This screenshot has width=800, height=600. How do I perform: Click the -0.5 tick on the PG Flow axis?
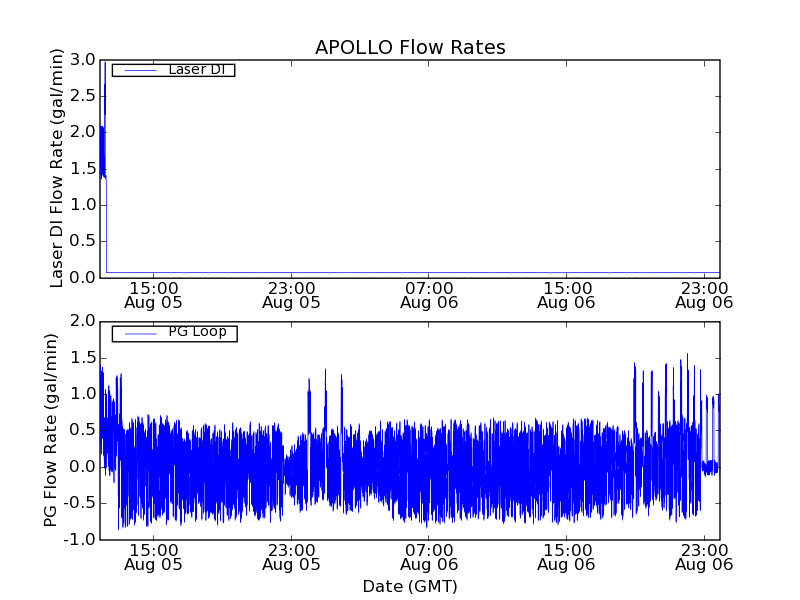[x=80, y=503]
